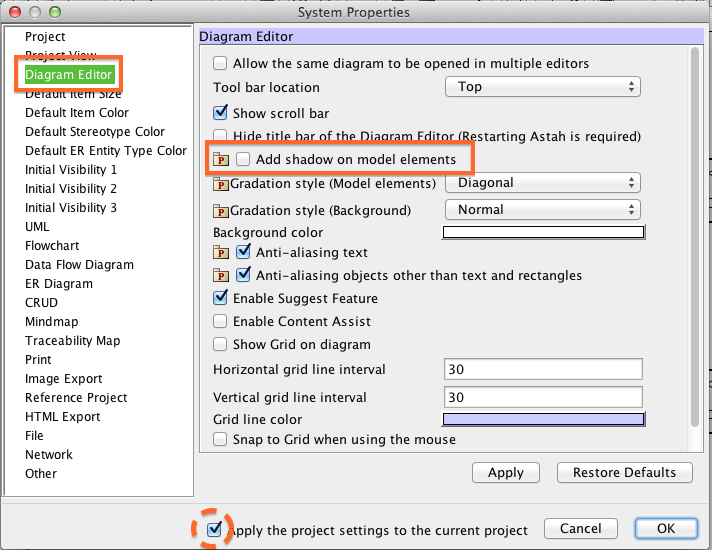Disable Enable Suggest Feature checkbox
The image size is (712, 550).
tap(221, 298)
